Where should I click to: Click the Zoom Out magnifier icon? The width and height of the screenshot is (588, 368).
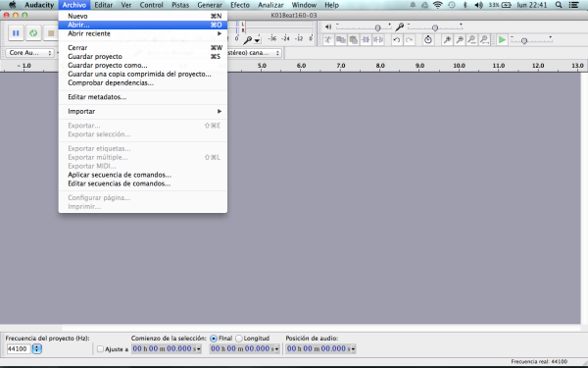coord(460,40)
